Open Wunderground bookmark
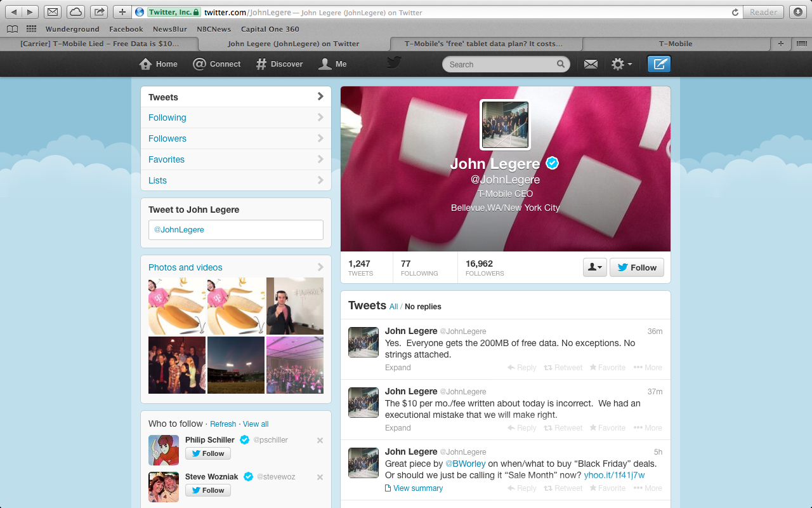 (72, 29)
